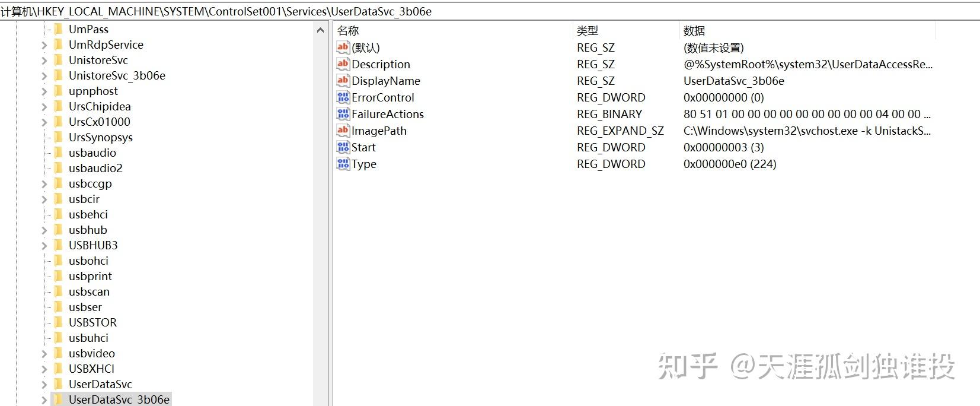
Task: Select the DisplayName value name
Action: click(x=386, y=81)
